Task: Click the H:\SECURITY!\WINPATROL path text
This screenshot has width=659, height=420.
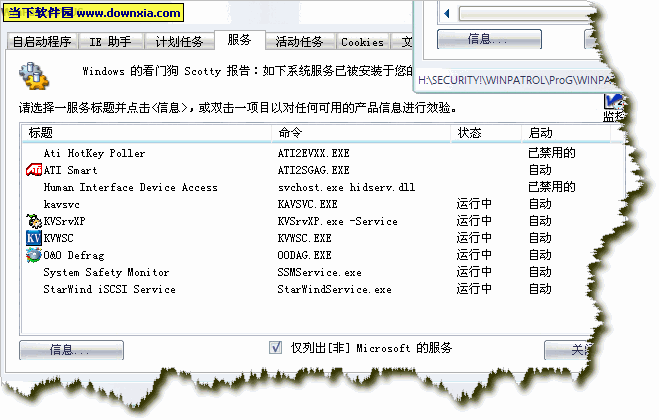Action: (515, 80)
